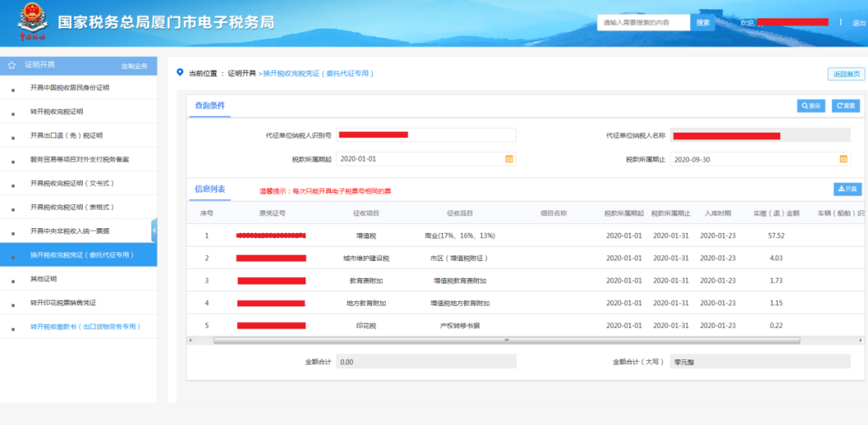Image resolution: width=868 pixels, height=425 pixels.
Task: Select the 信息列表 tab
Action: 210,190
